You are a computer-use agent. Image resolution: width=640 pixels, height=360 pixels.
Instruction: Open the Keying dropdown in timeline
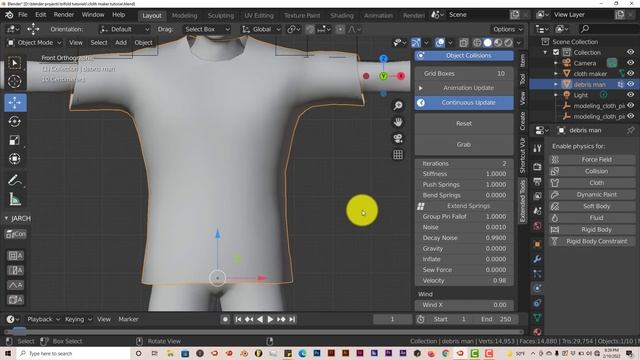[78, 319]
